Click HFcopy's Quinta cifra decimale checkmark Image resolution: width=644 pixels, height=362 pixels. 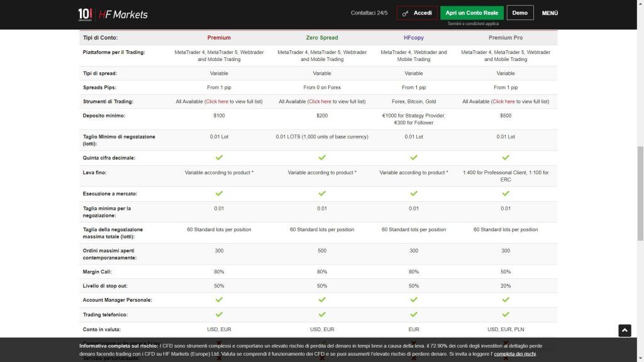click(414, 158)
